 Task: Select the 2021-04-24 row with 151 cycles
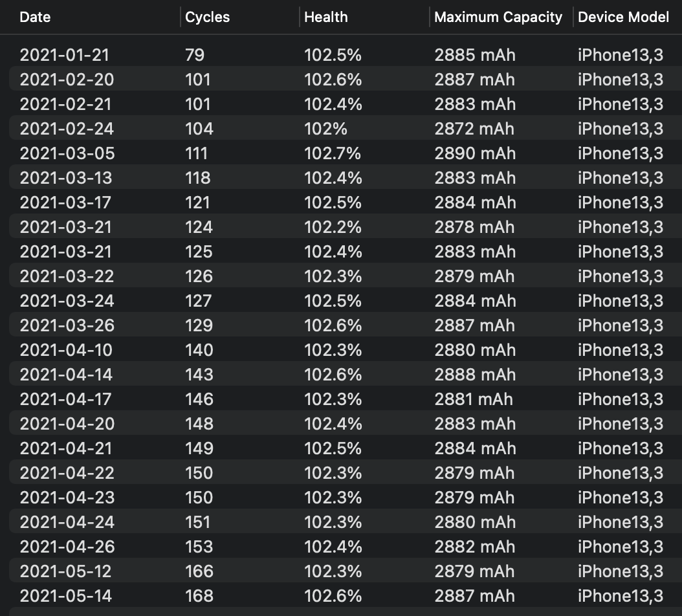[x=346, y=522]
